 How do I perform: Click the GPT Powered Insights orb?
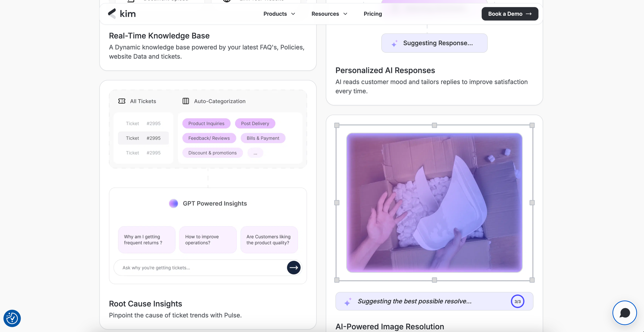(x=174, y=203)
